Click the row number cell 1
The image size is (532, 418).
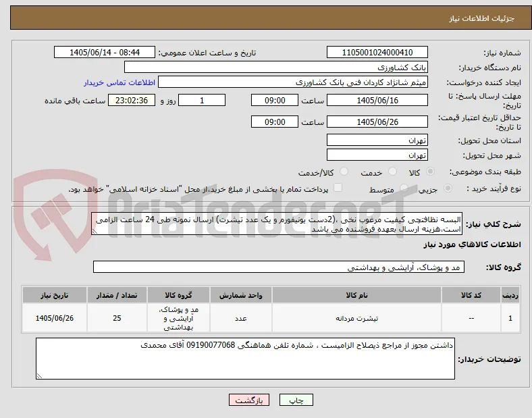coord(510,318)
